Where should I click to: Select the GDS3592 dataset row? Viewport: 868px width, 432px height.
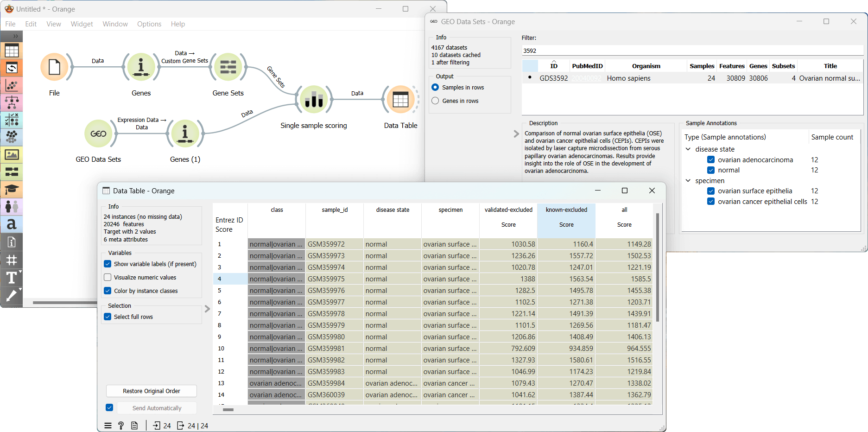[x=692, y=78]
